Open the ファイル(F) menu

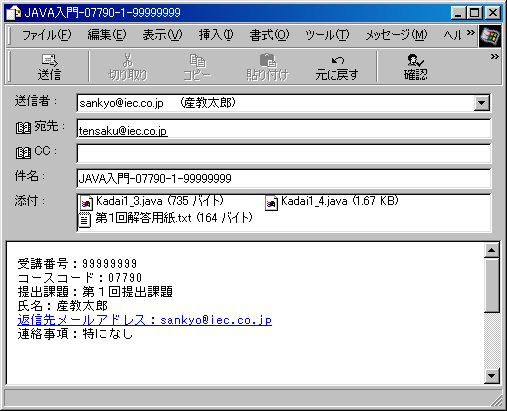47,35
